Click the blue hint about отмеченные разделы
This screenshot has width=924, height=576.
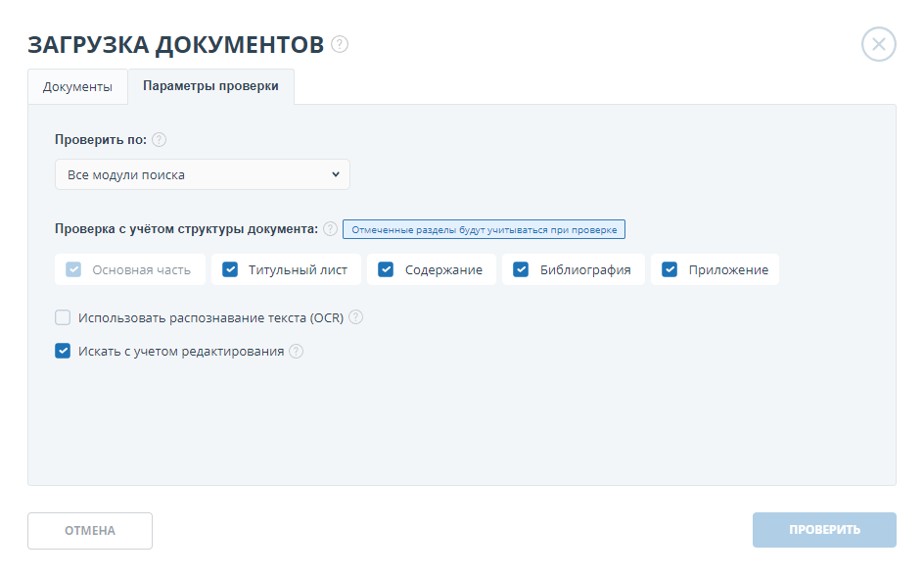484,229
